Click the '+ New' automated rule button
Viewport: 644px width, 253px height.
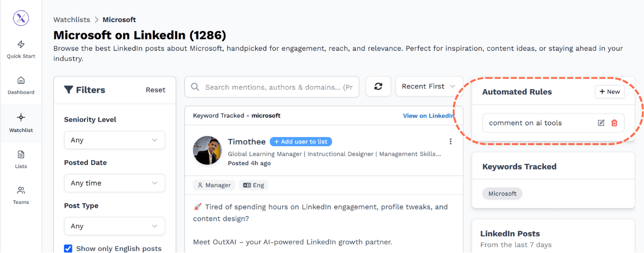pyautogui.click(x=609, y=92)
